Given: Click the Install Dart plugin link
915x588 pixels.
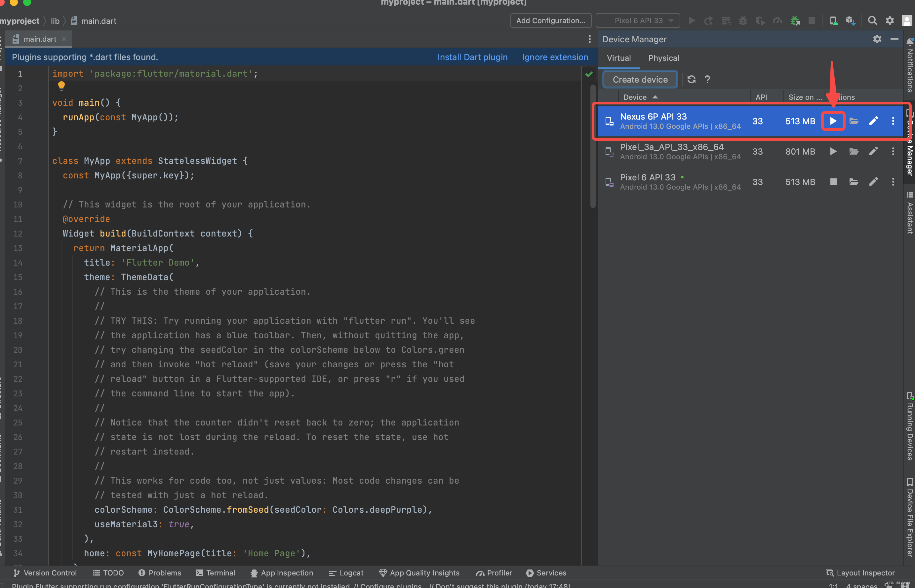Looking at the screenshot, I should (472, 57).
